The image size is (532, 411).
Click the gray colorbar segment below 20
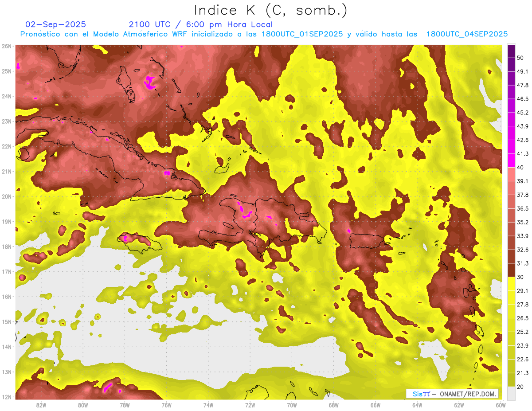511,393
